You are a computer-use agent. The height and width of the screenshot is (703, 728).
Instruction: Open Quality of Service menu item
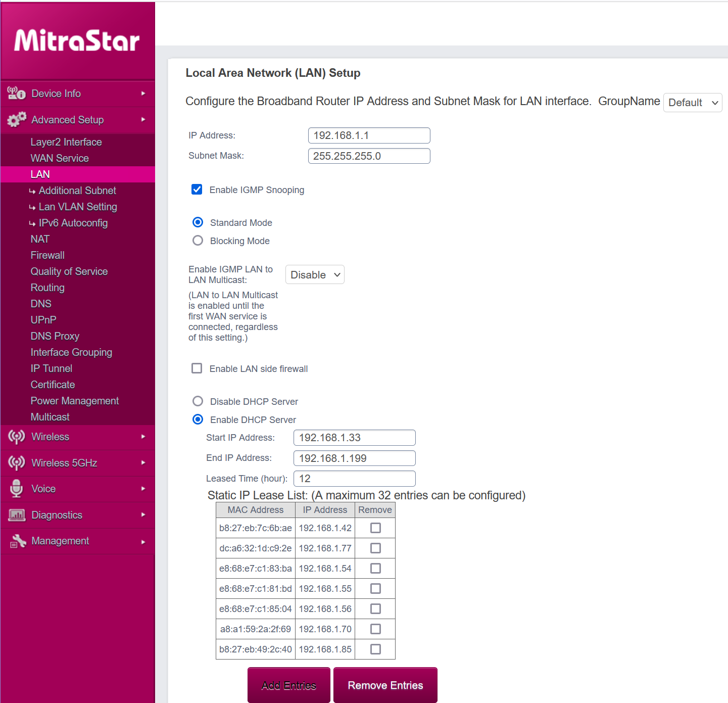(x=69, y=271)
